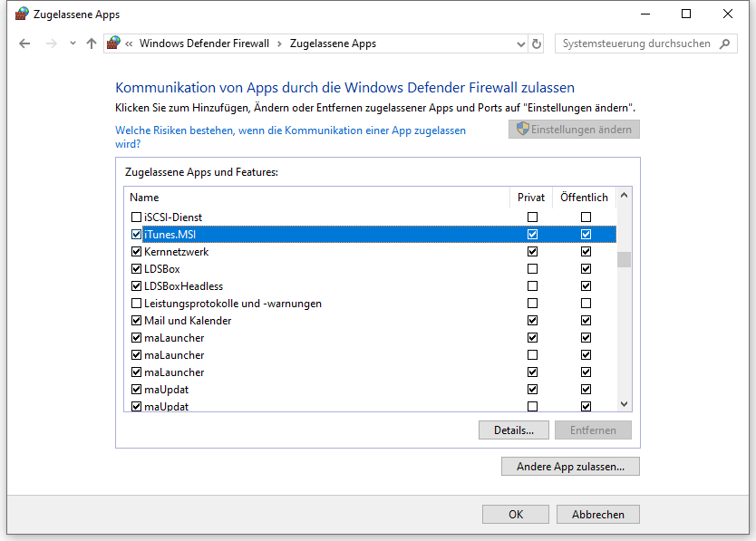Select Leistungsprotokolle und -warnungen row
Screen dimensions: 756x541
click(x=370, y=304)
